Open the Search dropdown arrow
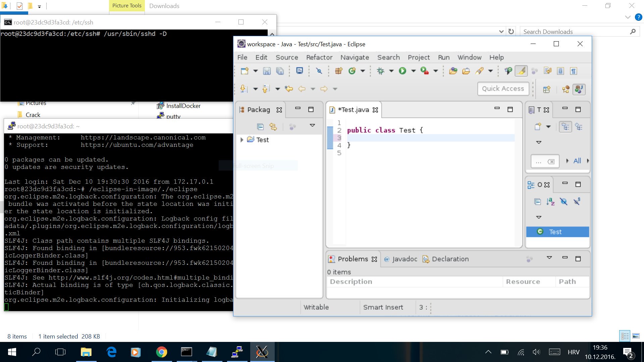The width and height of the screenshot is (644, 362). coord(490,71)
